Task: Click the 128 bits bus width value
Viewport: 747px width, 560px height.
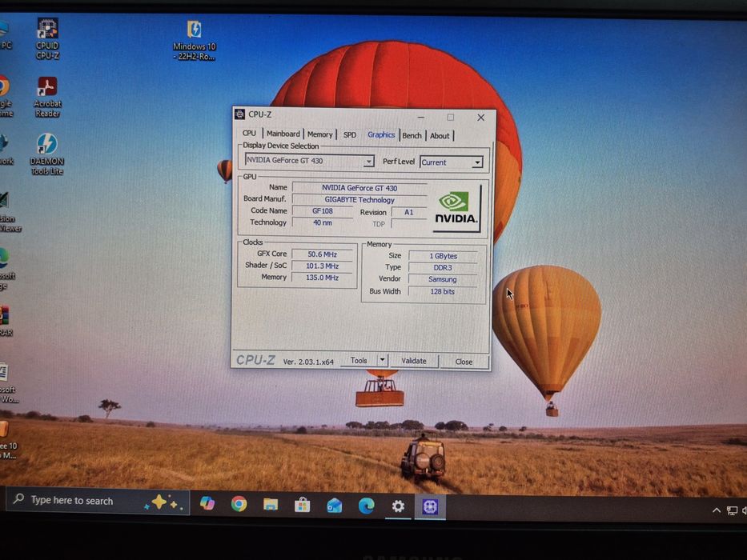Action: pyautogui.click(x=443, y=291)
